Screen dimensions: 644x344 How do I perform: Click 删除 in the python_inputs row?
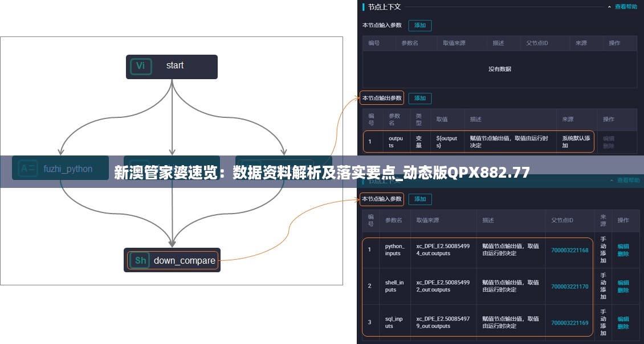pos(623,253)
